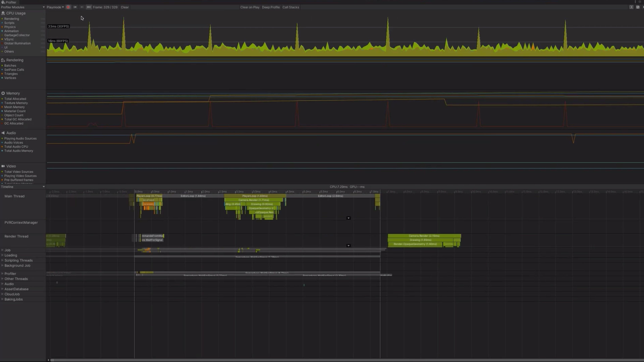This screenshot has height=362, width=644.
Task: Expand the Rendering tree item
Action: tap(15, 60)
